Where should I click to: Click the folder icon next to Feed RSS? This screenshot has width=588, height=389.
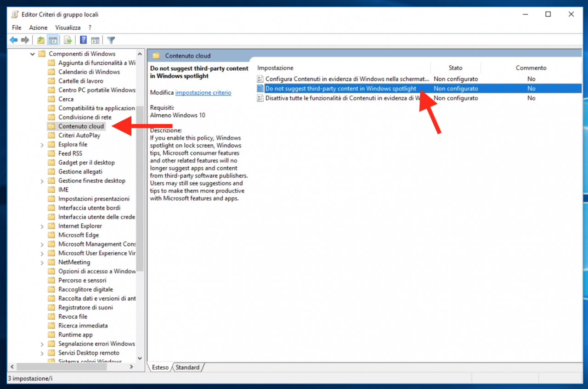[51, 153]
